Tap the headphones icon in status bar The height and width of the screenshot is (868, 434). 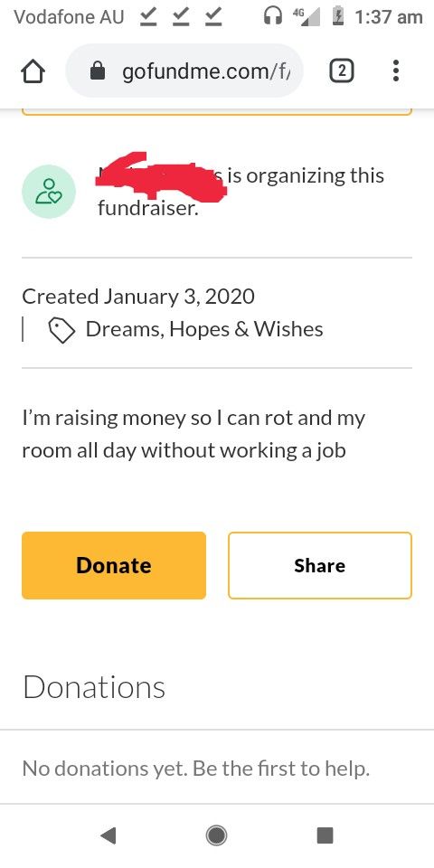click(272, 17)
